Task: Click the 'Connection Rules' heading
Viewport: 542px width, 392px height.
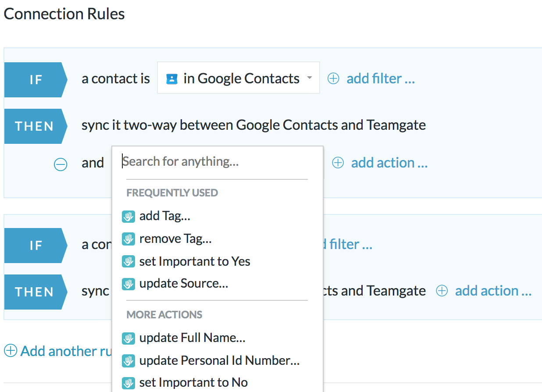Action: coord(64,14)
